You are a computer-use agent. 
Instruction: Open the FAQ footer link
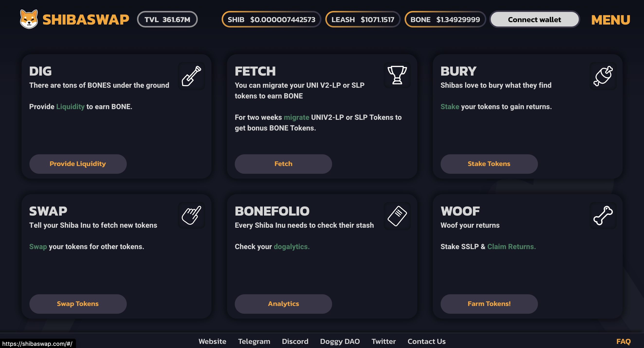tap(623, 341)
